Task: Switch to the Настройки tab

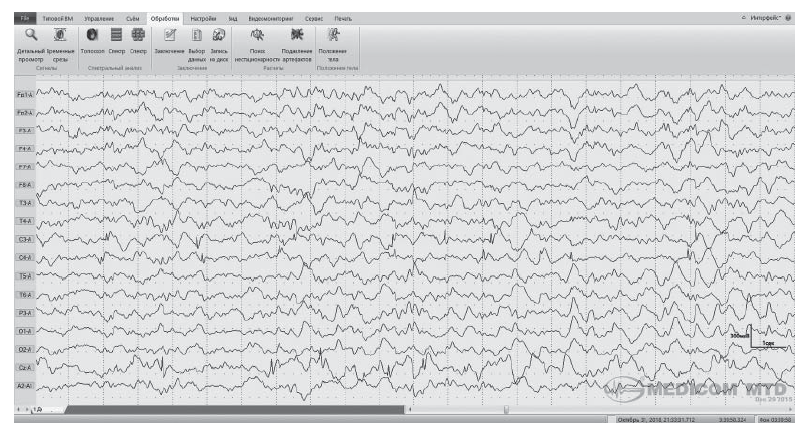Action: click(x=203, y=18)
